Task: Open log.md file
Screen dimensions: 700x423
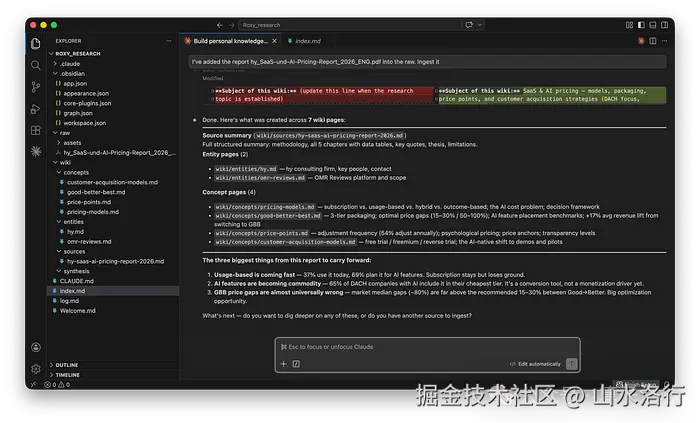Action: 69,301
